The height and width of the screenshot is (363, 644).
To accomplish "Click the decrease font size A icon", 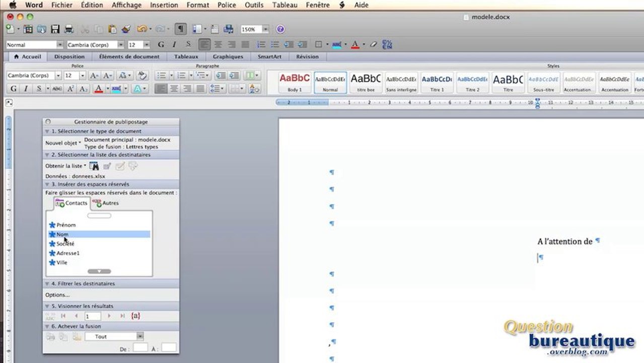I will [x=107, y=76].
